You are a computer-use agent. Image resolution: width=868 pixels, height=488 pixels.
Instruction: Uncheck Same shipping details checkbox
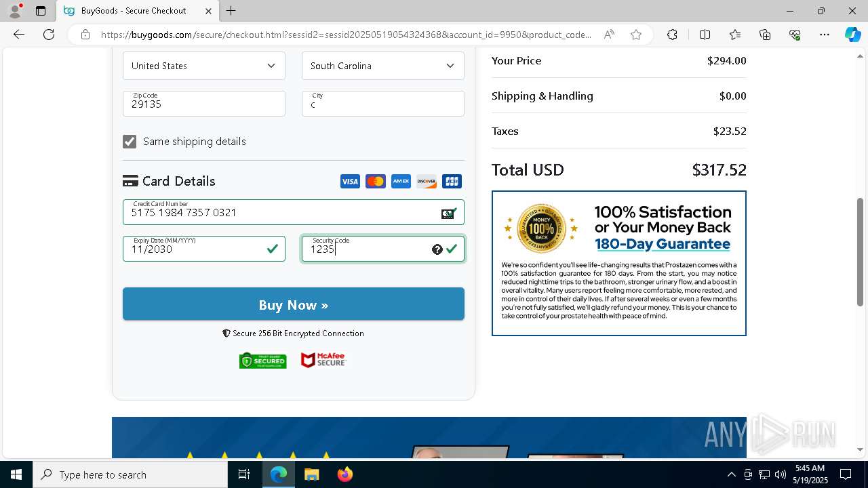130,141
